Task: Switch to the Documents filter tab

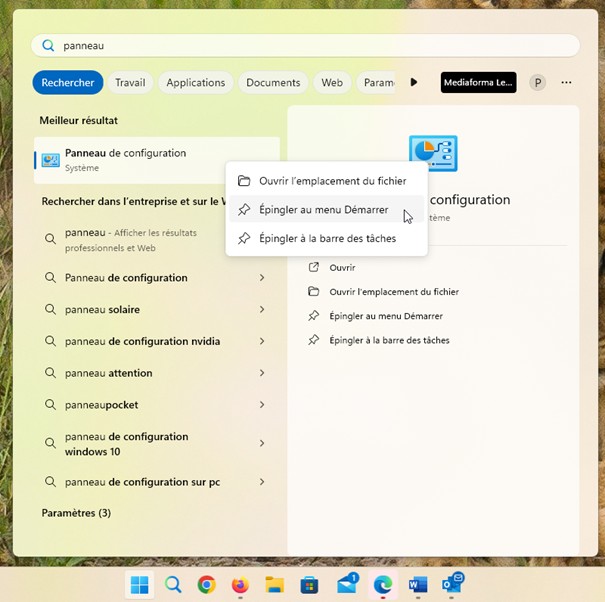Action: coord(273,82)
